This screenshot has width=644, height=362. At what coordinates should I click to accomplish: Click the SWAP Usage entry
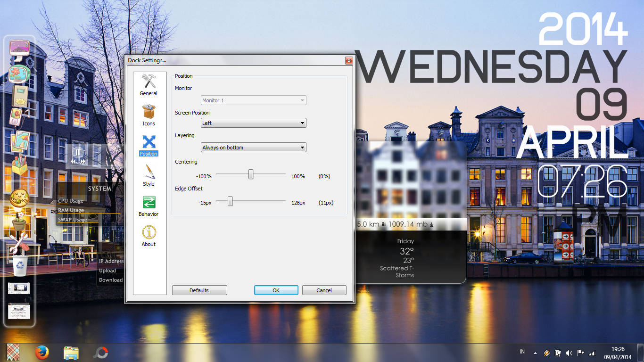73,220
